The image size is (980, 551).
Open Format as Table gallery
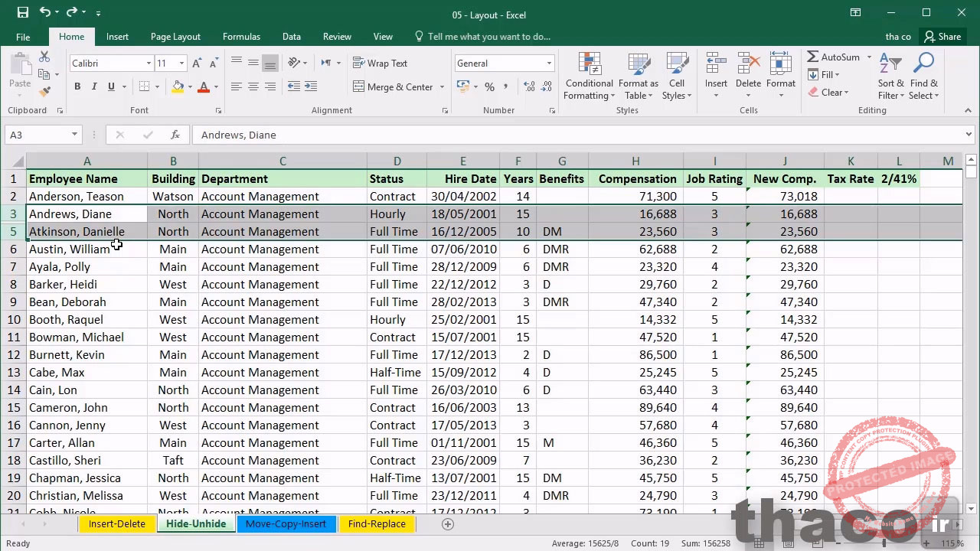[638, 76]
